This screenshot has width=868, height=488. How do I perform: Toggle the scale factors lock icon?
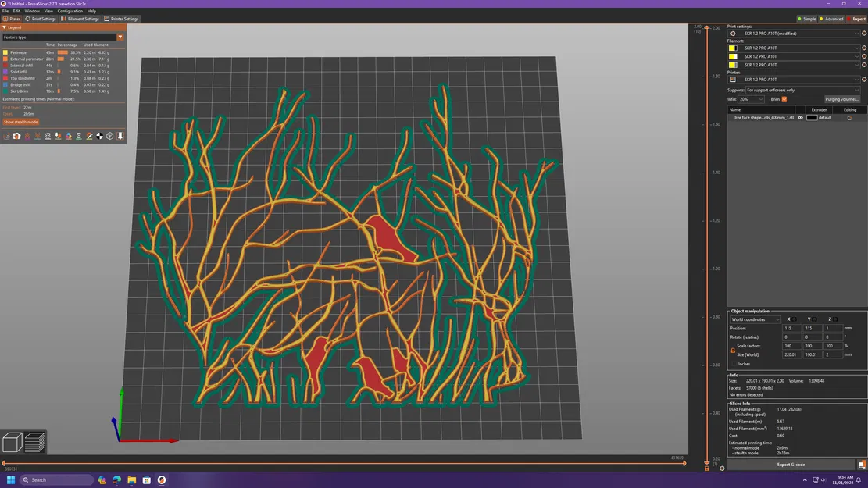pos(733,351)
